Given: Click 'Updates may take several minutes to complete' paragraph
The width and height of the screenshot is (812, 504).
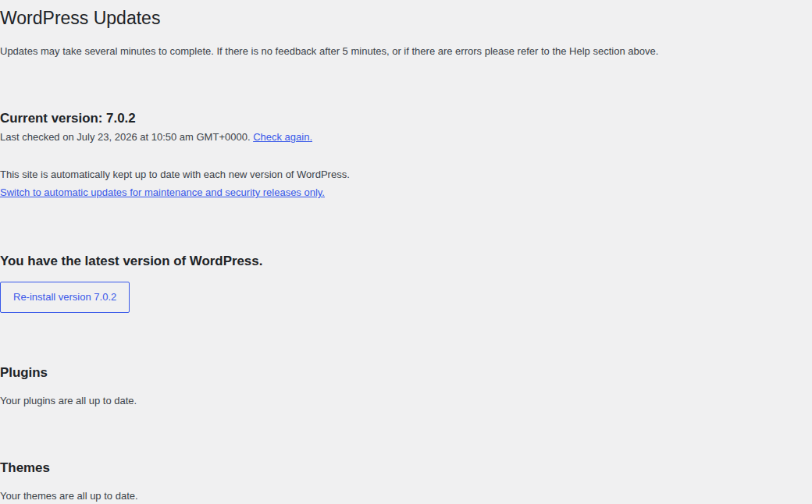Looking at the screenshot, I should pos(329,51).
